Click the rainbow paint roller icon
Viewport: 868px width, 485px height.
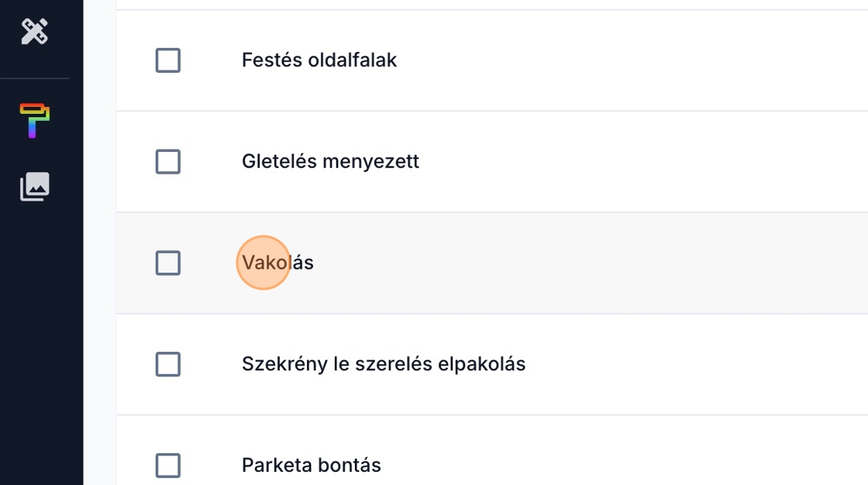35,120
